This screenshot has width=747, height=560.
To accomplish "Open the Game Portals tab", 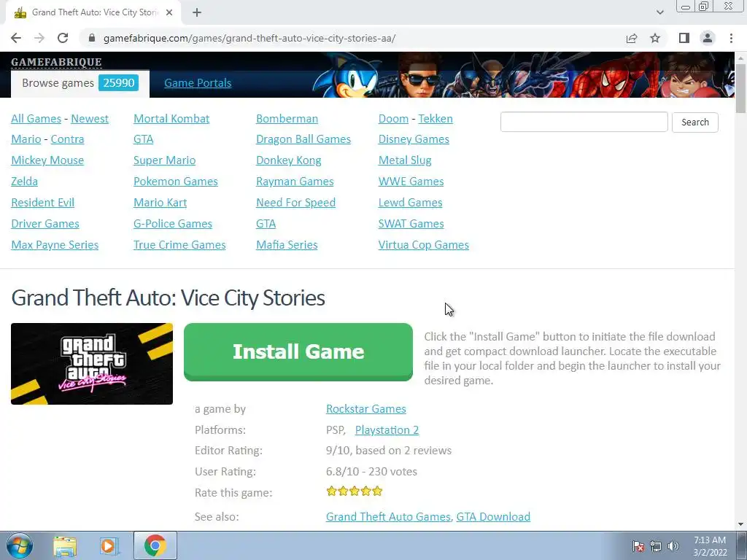I will click(198, 83).
